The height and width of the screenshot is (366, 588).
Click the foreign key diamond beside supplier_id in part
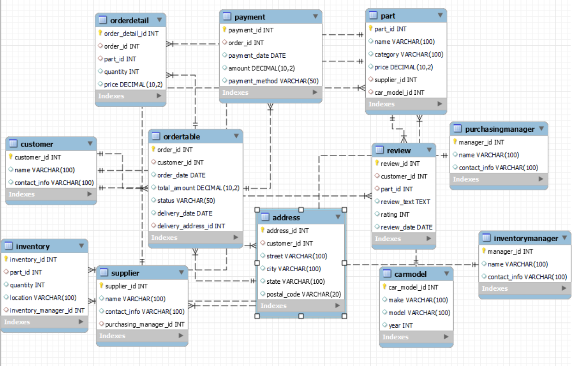[x=370, y=80]
